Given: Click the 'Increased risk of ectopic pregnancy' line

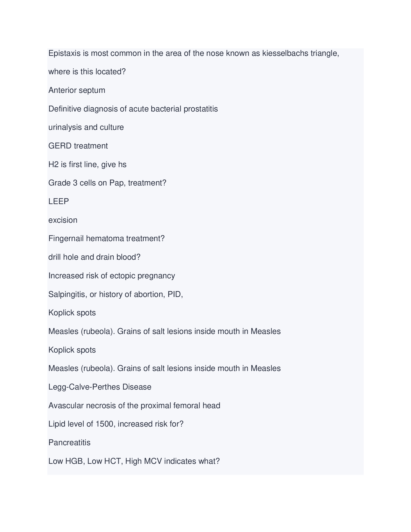Looking at the screenshot, I should click(111, 276).
